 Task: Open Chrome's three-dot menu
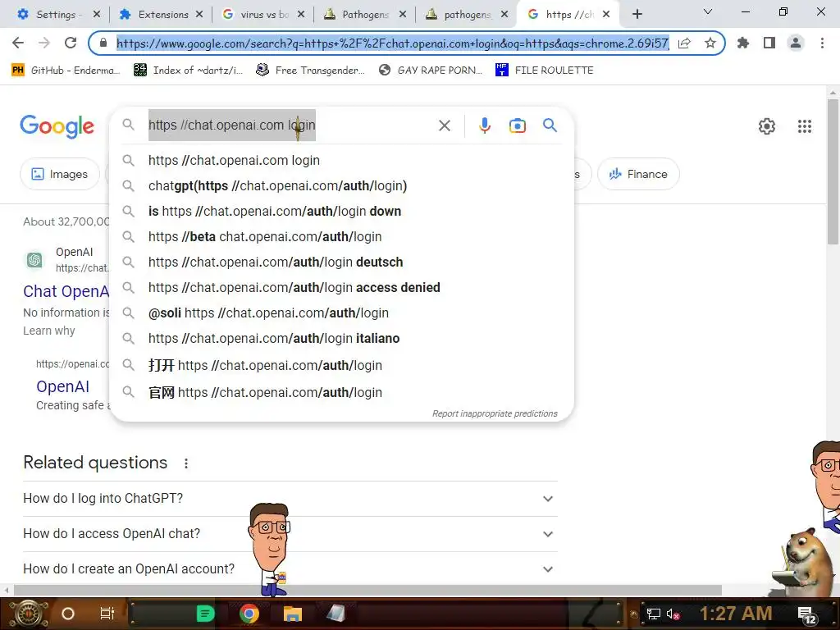(822, 43)
